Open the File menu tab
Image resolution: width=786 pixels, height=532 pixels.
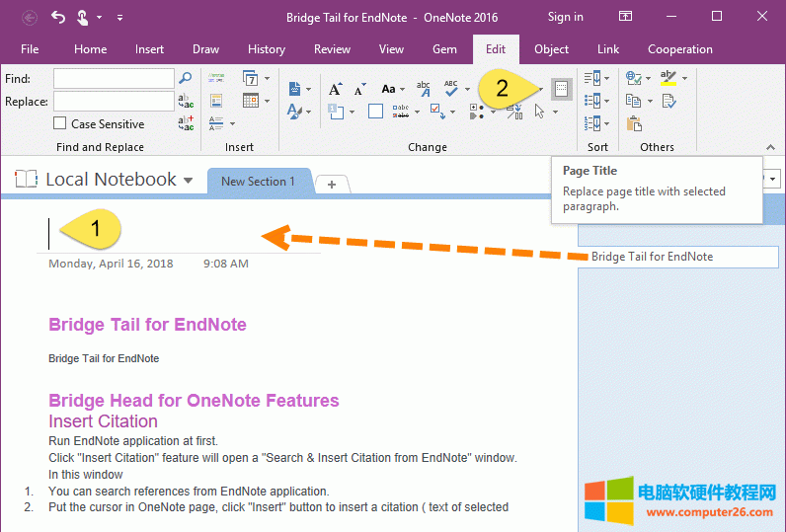pyautogui.click(x=30, y=49)
